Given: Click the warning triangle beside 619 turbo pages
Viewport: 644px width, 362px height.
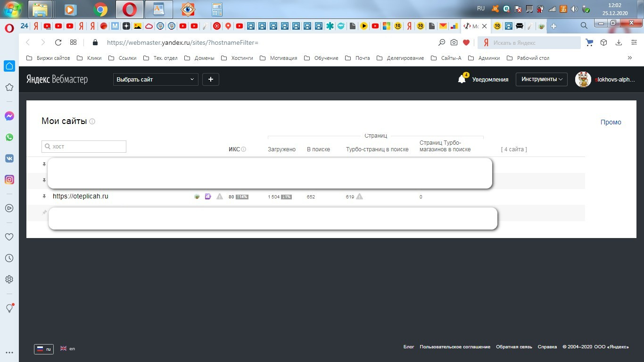Looking at the screenshot, I should [x=360, y=197].
